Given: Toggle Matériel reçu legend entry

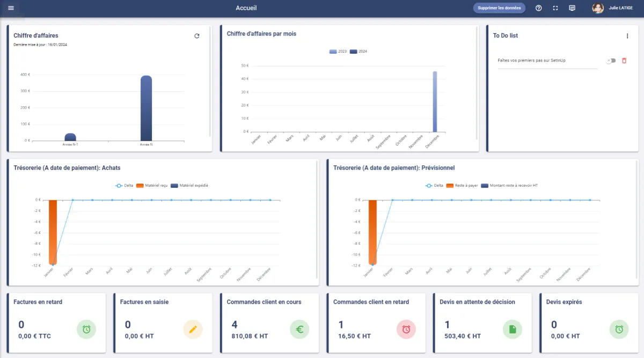Looking at the screenshot, I should tap(152, 186).
